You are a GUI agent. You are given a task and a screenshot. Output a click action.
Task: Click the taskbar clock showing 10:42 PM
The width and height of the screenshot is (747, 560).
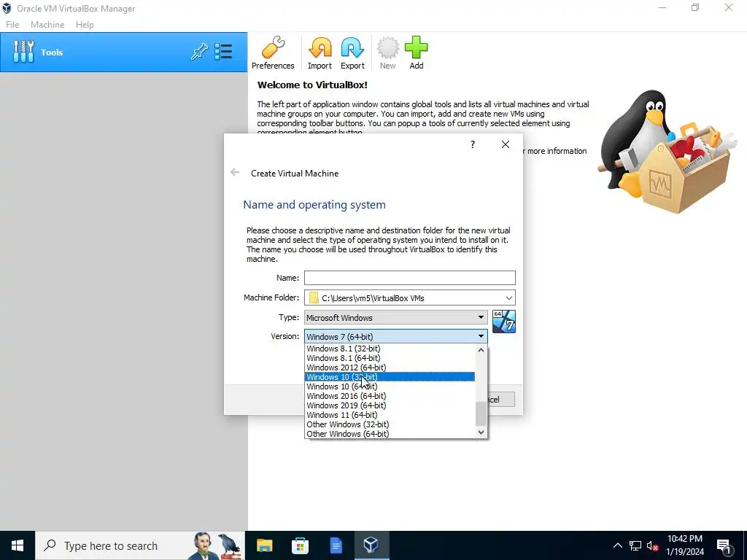click(x=685, y=545)
